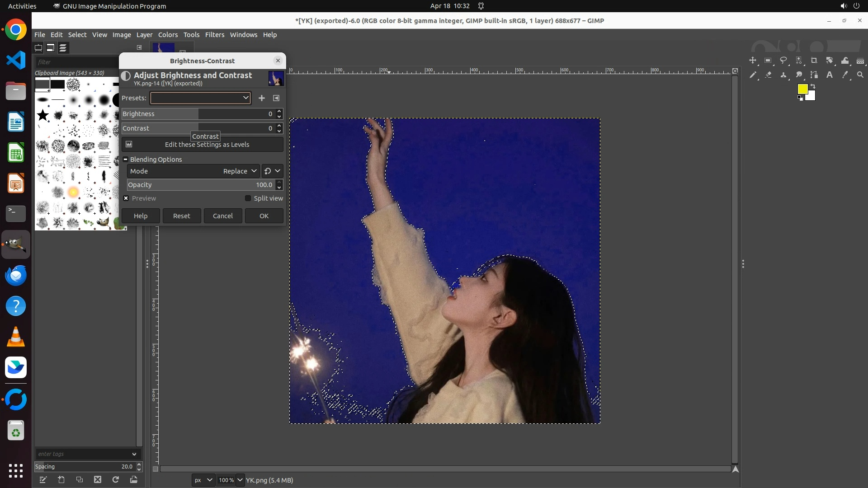This screenshot has width=868, height=488.
Task: Open the Colors menu
Action: (x=168, y=35)
